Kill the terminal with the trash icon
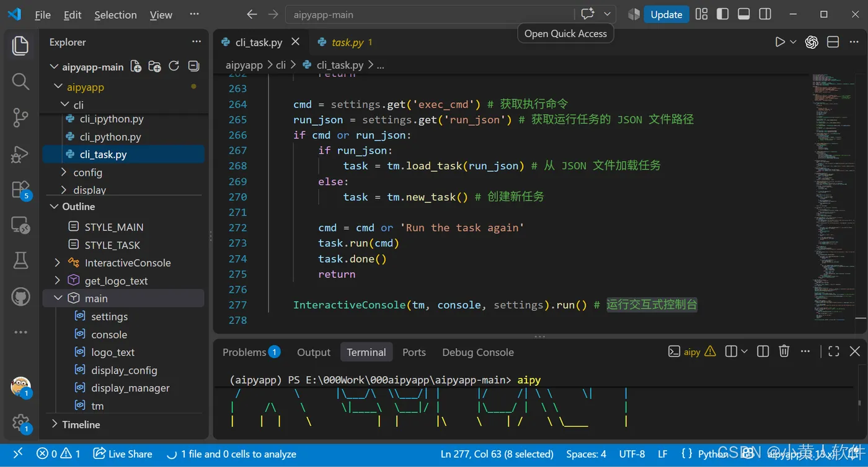This screenshot has height=467, width=868. click(784, 352)
